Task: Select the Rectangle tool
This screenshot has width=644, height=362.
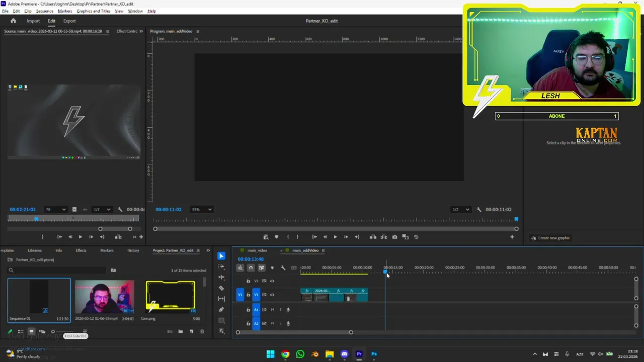Action: point(221,320)
